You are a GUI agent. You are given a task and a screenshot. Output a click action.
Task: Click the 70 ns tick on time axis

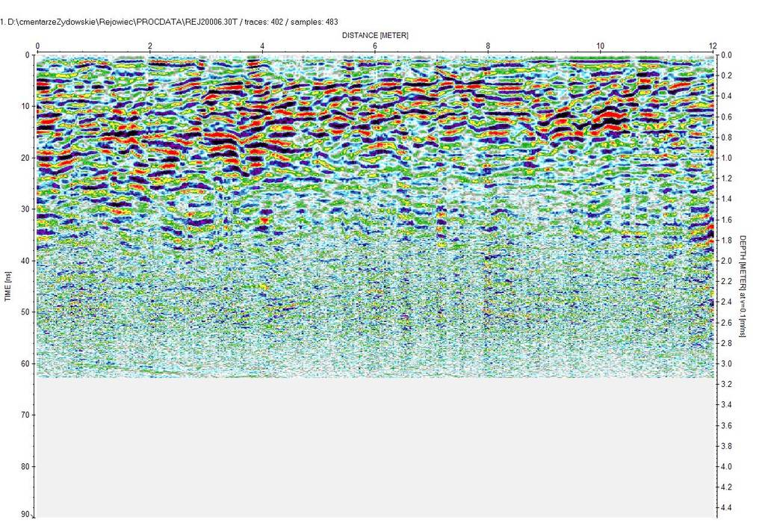tap(24, 415)
